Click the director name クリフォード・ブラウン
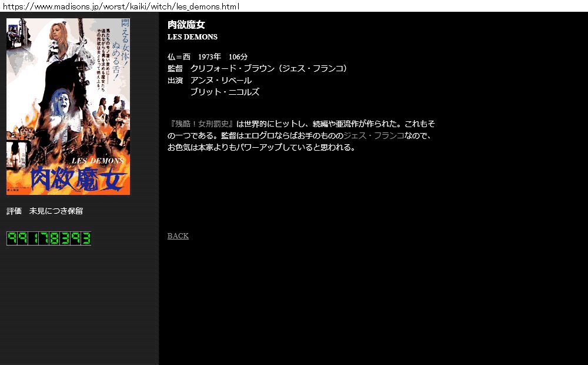Viewport: 588px width, 365px height. (232, 68)
